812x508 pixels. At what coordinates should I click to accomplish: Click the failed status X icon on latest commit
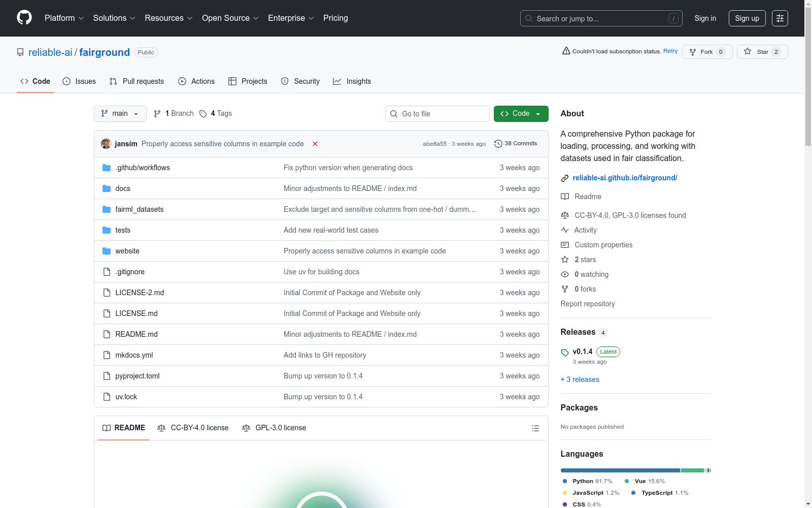coord(315,144)
